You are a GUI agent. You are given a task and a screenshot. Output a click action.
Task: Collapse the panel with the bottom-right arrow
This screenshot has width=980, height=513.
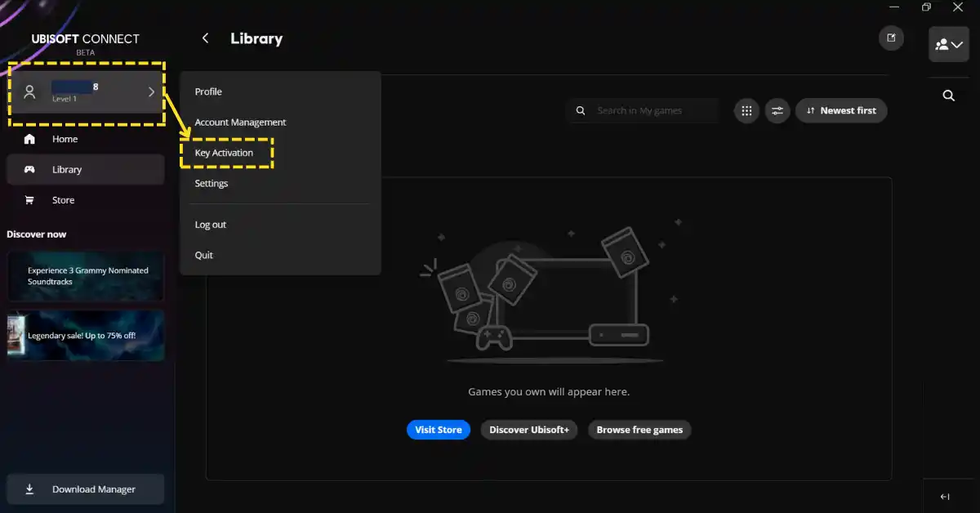click(945, 496)
